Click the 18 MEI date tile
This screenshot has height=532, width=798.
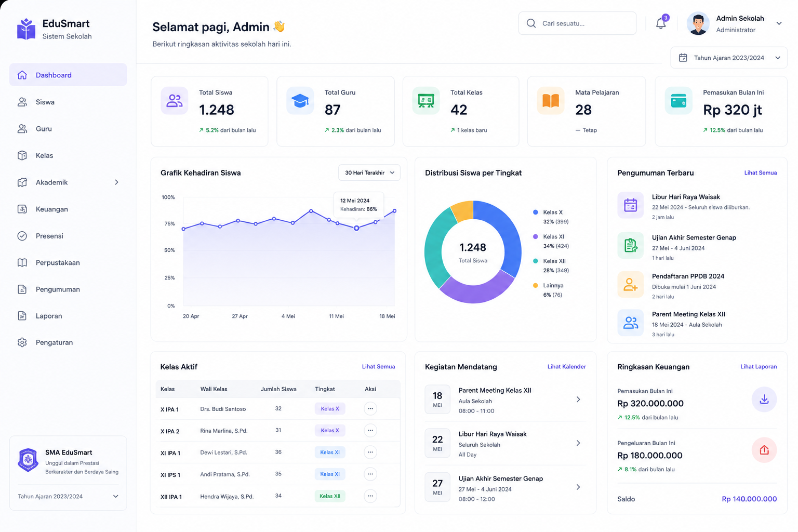click(x=437, y=399)
